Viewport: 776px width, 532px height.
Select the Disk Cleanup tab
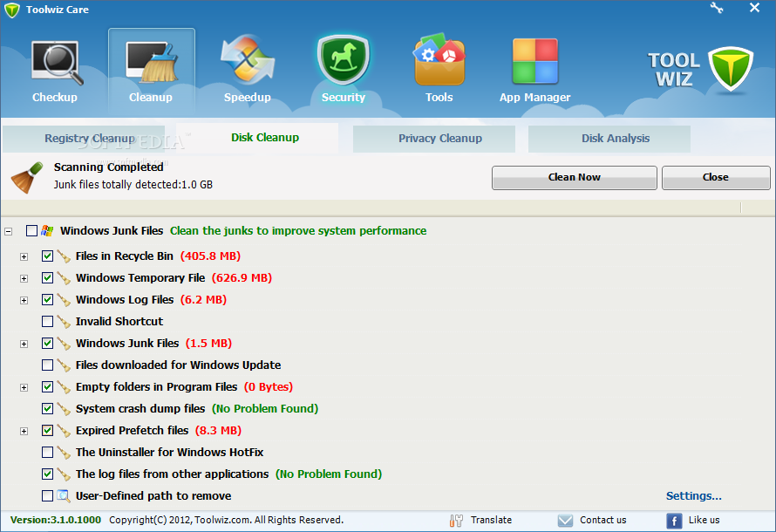257,138
